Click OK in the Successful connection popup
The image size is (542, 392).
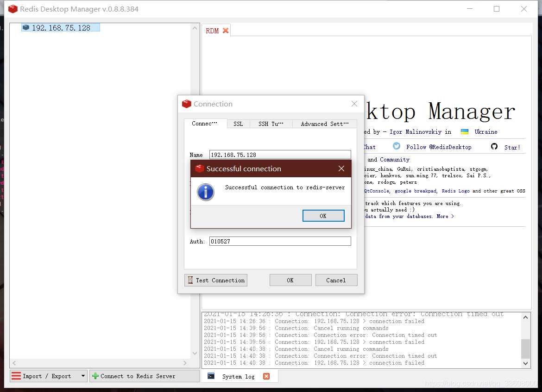pos(323,216)
